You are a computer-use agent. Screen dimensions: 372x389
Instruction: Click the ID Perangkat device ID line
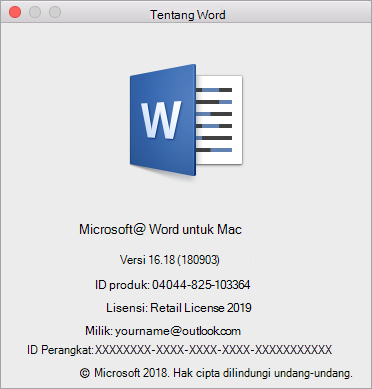[180, 350]
